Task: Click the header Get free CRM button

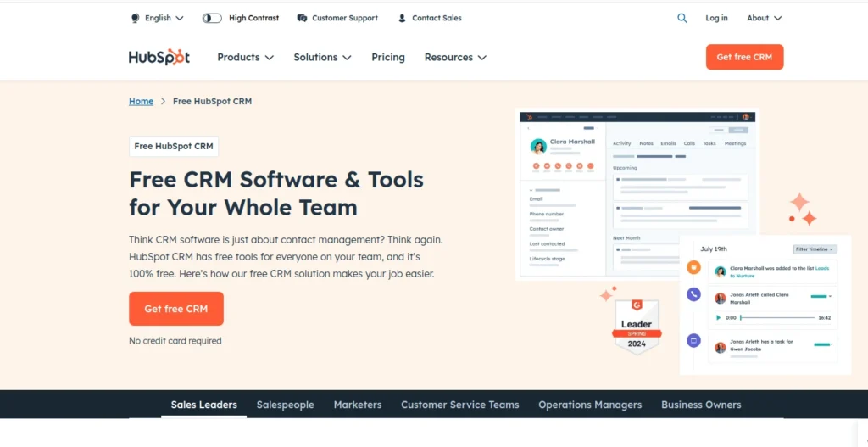Action: point(744,57)
